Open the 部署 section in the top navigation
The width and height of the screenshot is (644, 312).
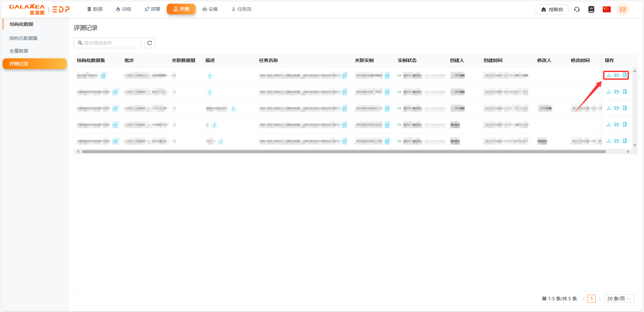coord(152,9)
